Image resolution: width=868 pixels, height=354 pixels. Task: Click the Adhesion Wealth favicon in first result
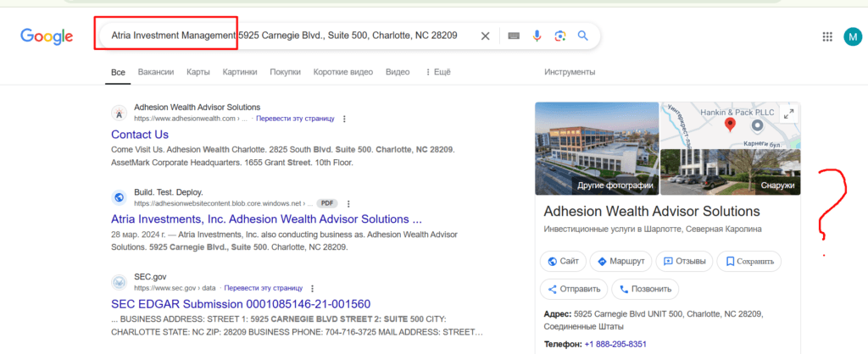click(119, 113)
